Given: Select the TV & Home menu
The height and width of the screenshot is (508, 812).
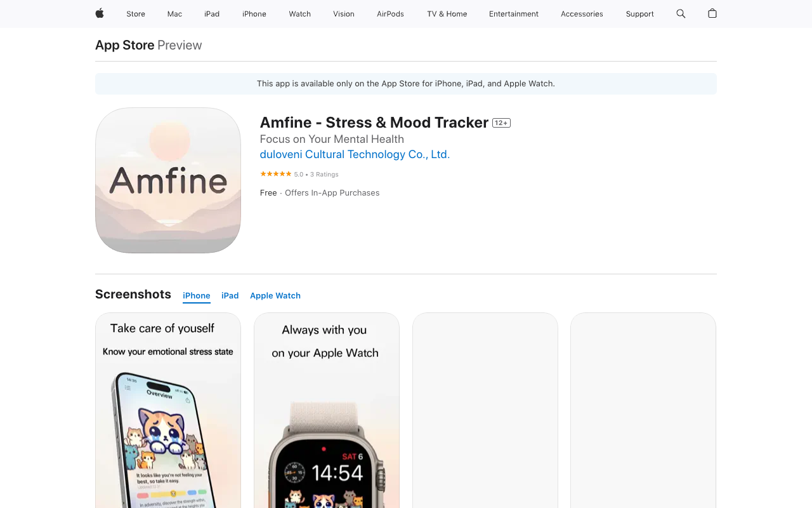Looking at the screenshot, I should pyautogui.click(x=447, y=14).
